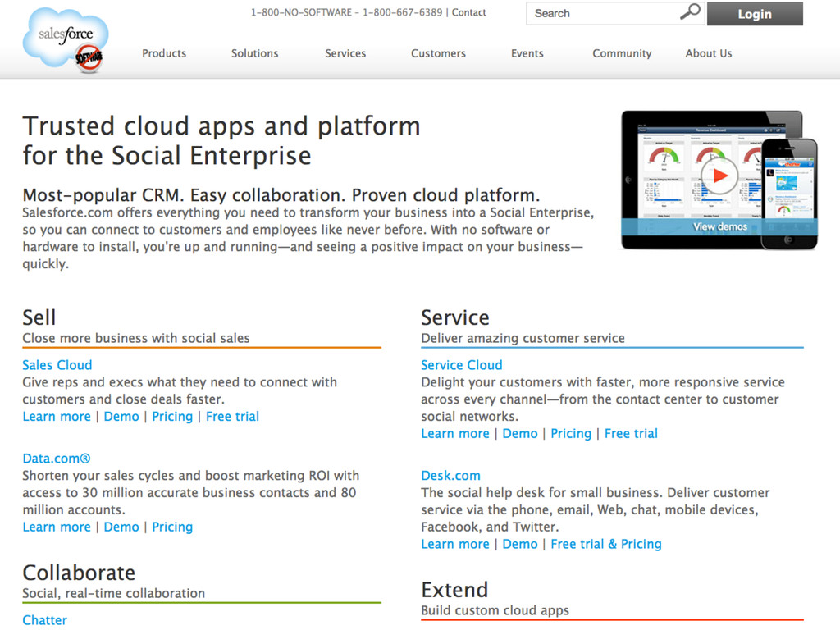Open the About Us menu
The width and height of the screenshot is (840, 630).
[708, 53]
